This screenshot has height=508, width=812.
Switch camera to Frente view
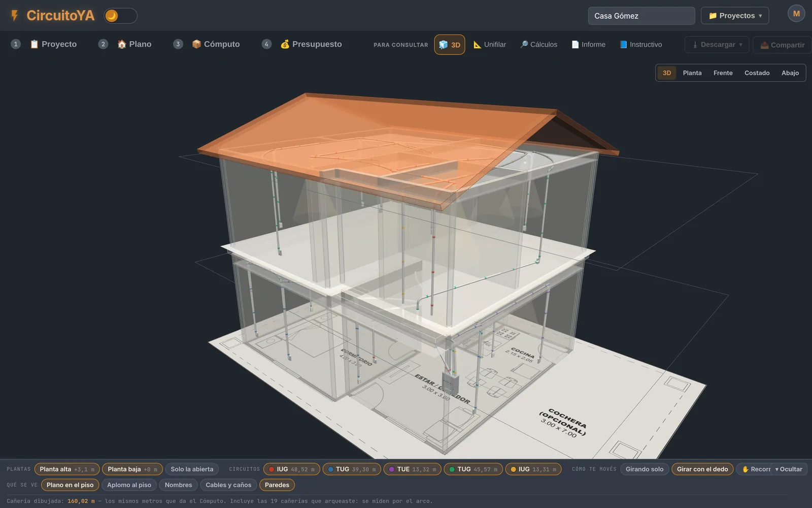click(723, 73)
